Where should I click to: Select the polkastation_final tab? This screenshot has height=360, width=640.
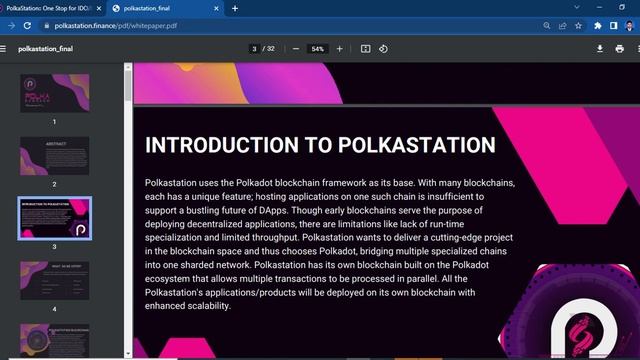165,9
